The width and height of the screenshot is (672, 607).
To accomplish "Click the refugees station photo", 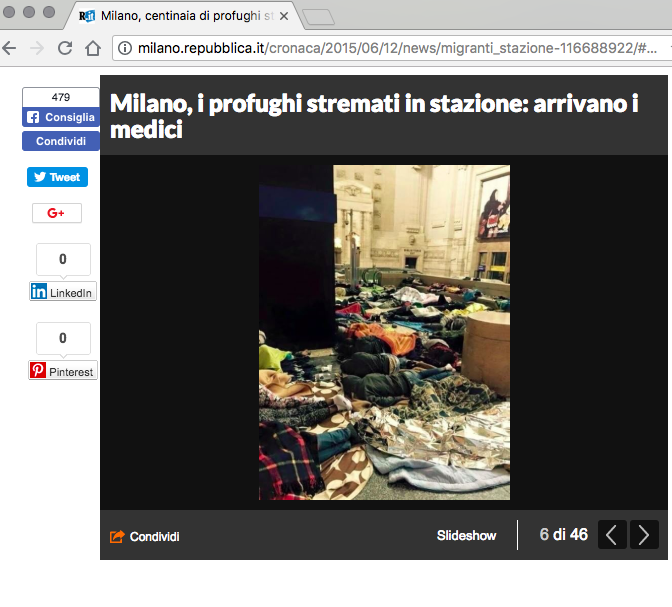I will [x=384, y=332].
